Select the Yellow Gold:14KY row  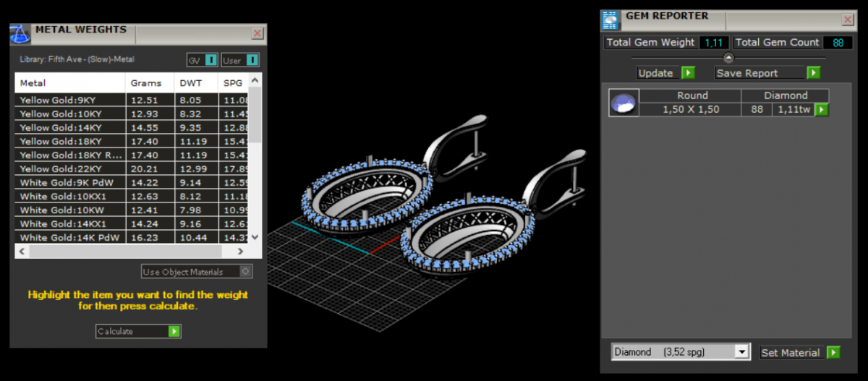(x=132, y=128)
